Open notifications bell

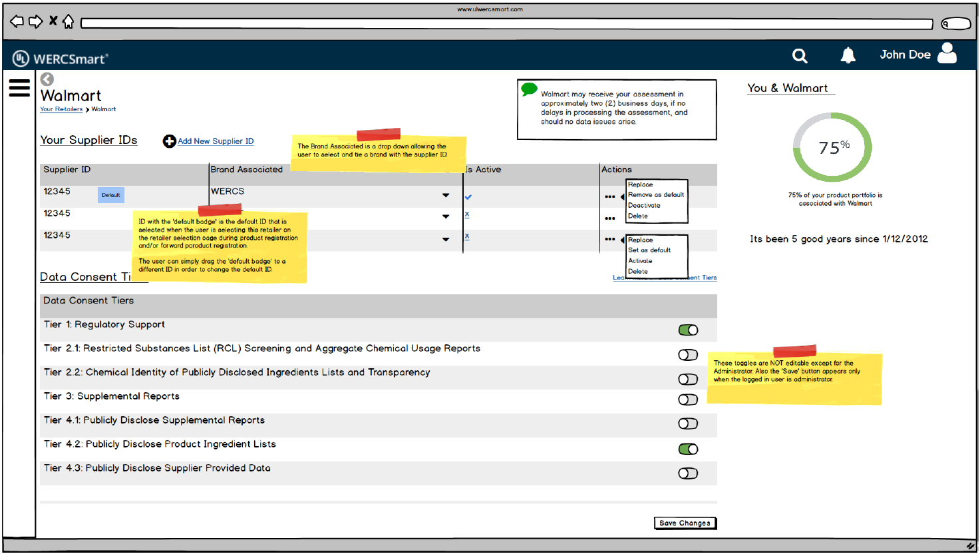pyautogui.click(x=848, y=55)
